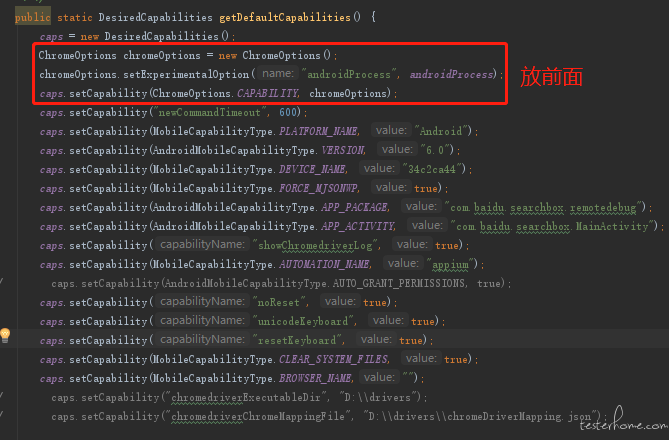The height and width of the screenshot is (440, 669).
Task: Click the italic androidProcess variable argument
Action: [451, 74]
